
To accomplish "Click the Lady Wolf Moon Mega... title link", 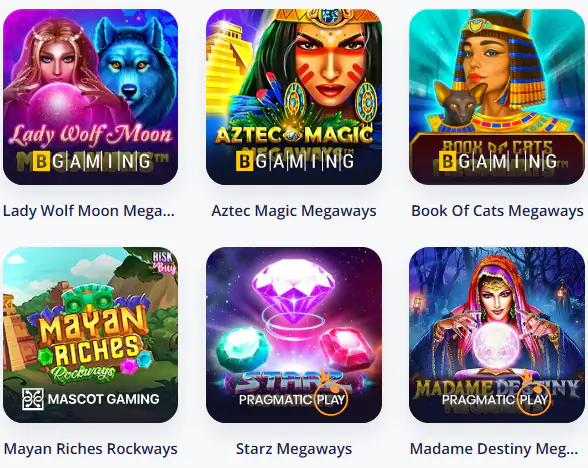I will pos(89,211).
